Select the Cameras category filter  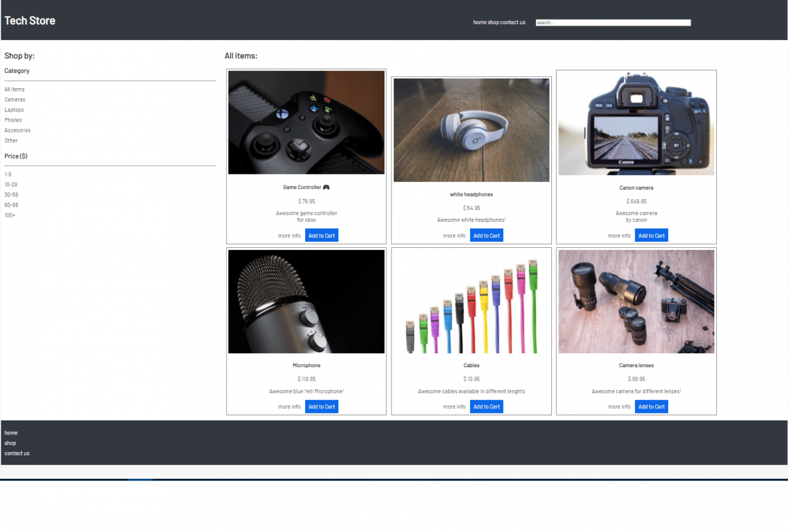pyautogui.click(x=15, y=100)
